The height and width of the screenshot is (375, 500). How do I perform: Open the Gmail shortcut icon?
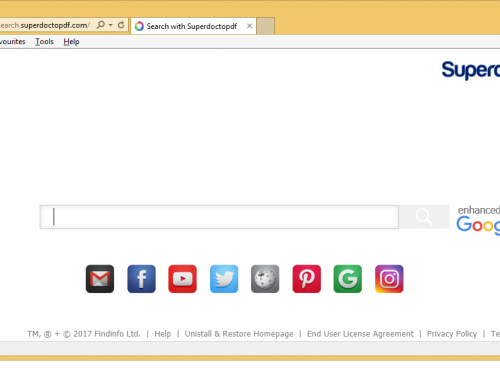100,279
